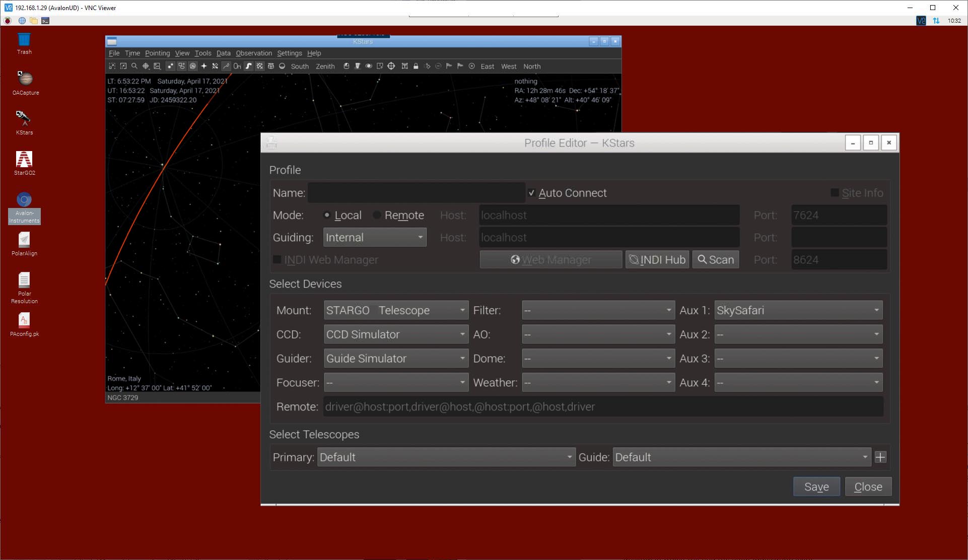Select the Local mode radio button
The width and height of the screenshot is (968, 560).
click(x=327, y=215)
